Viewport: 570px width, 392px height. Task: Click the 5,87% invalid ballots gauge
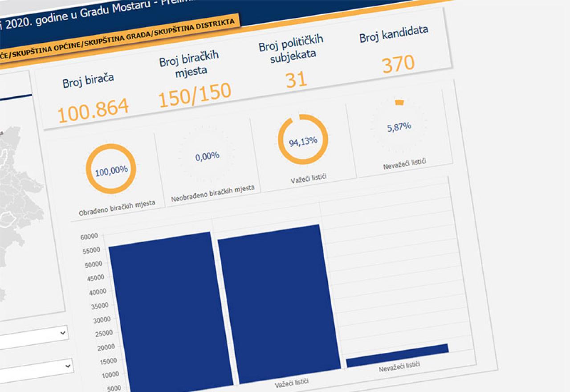tap(399, 127)
